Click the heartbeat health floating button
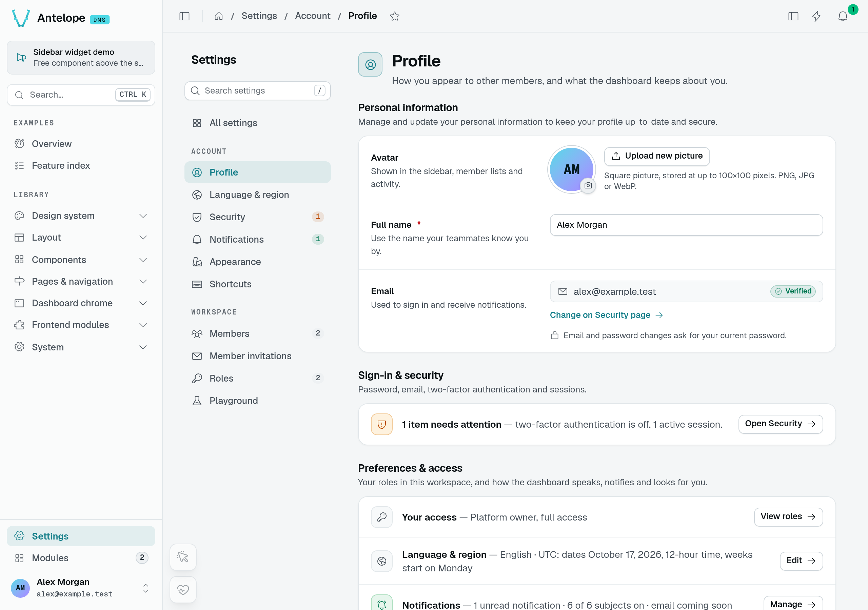The width and height of the screenshot is (868, 610). tap(183, 589)
